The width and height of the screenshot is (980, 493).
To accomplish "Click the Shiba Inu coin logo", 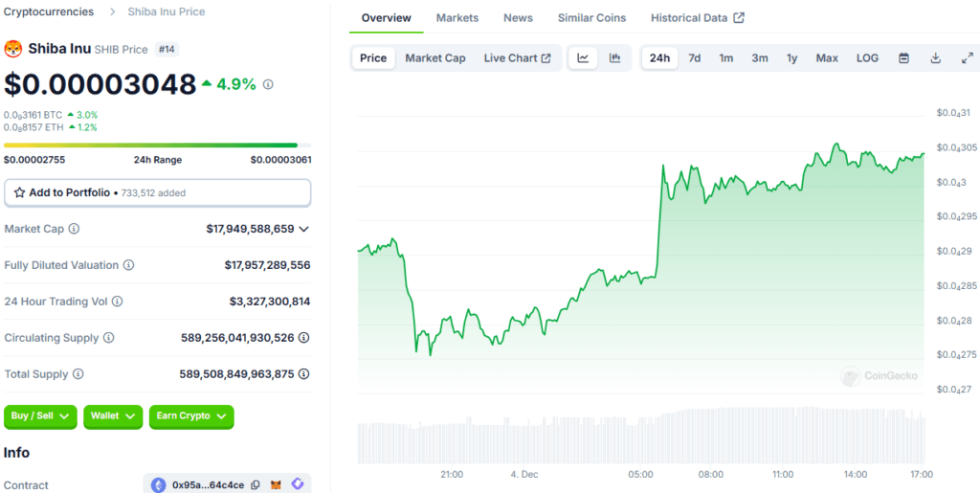I will point(13,49).
